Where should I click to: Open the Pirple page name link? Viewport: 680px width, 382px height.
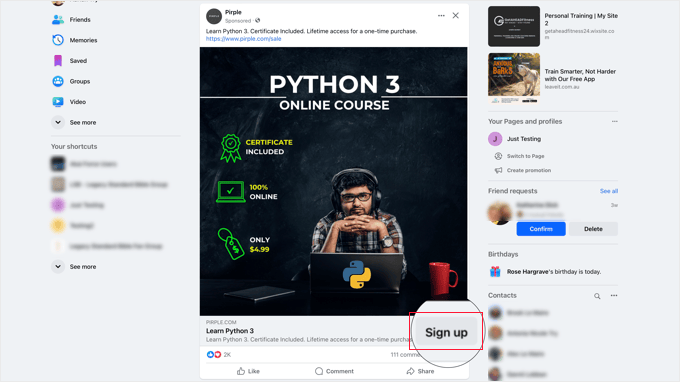click(233, 12)
